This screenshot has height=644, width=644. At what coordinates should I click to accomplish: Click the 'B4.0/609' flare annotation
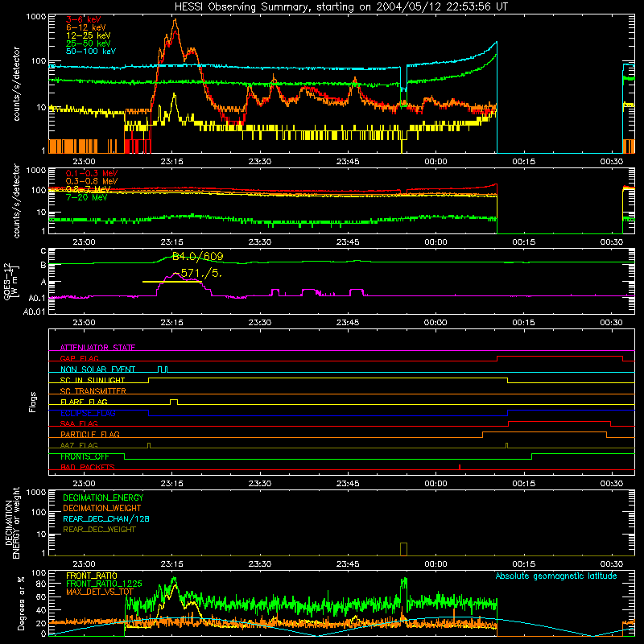click(x=197, y=257)
